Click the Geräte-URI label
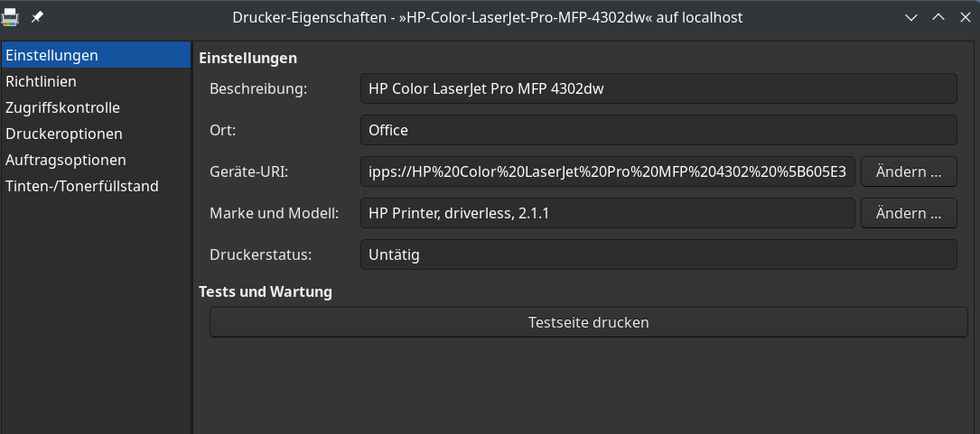980x434 pixels. [x=248, y=171]
